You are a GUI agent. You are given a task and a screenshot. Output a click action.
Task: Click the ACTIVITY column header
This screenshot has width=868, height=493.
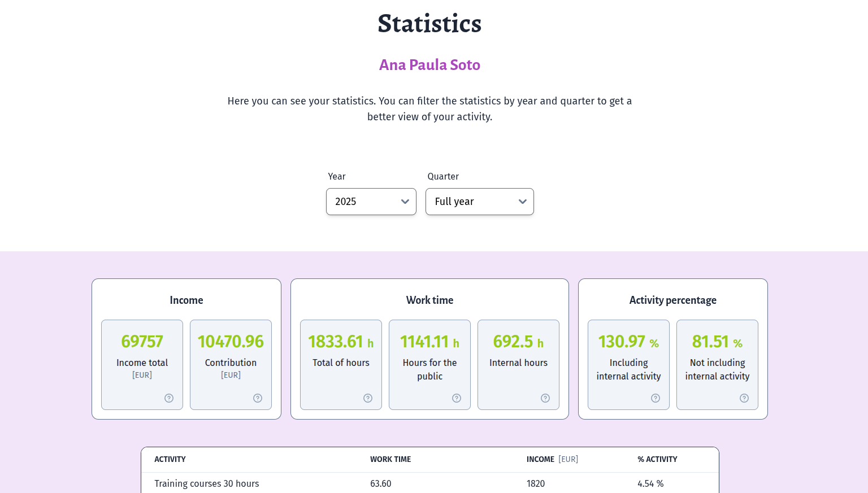[170, 460]
